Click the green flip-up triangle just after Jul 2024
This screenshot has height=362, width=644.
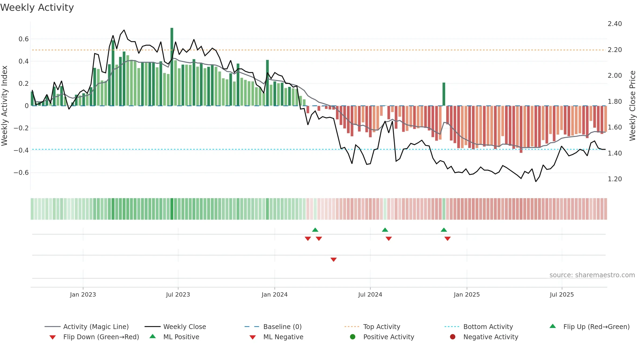(x=385, y=230)
